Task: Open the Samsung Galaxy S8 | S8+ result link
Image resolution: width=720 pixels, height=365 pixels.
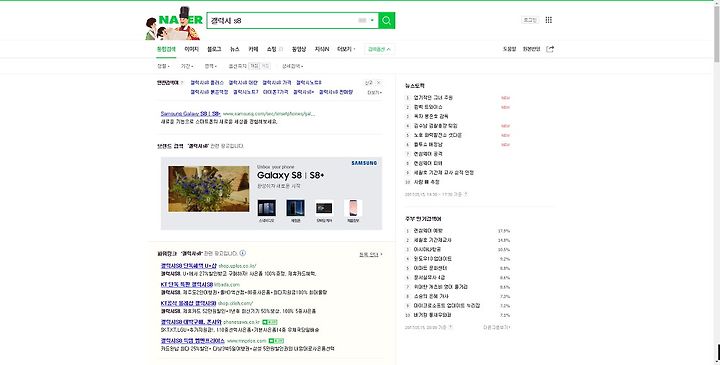Action: tap(191, 113)
